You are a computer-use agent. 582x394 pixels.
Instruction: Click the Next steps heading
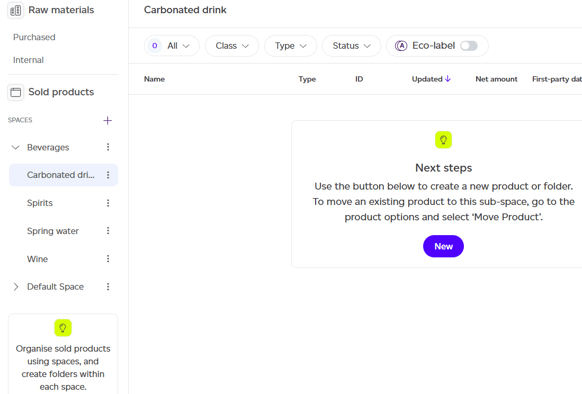pos(444,168)
